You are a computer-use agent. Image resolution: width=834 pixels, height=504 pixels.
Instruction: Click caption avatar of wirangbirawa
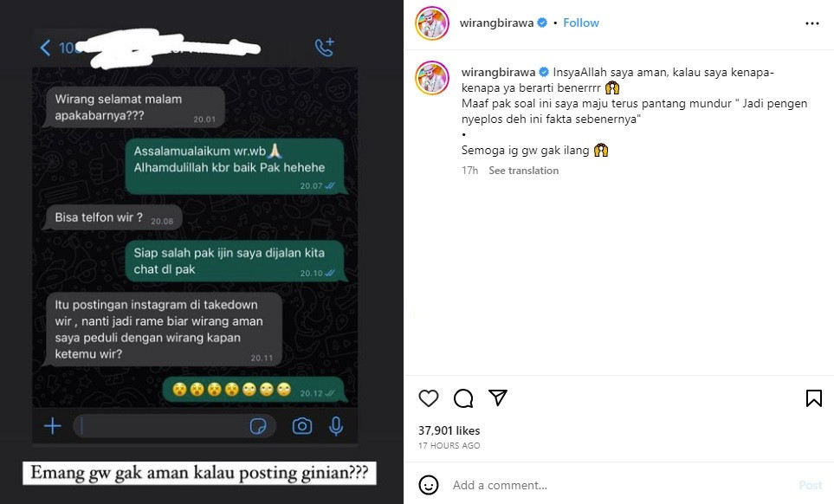(x=432, y=78)
